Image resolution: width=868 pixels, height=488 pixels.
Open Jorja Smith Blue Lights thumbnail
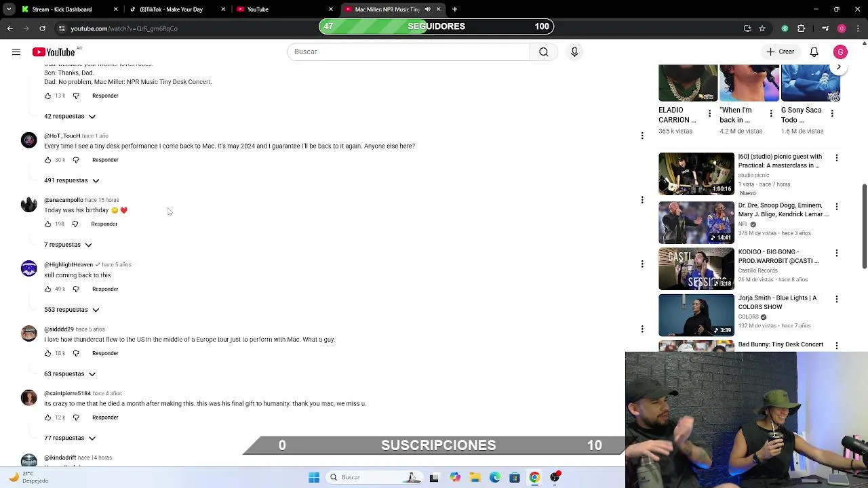[x=696, y=315]
